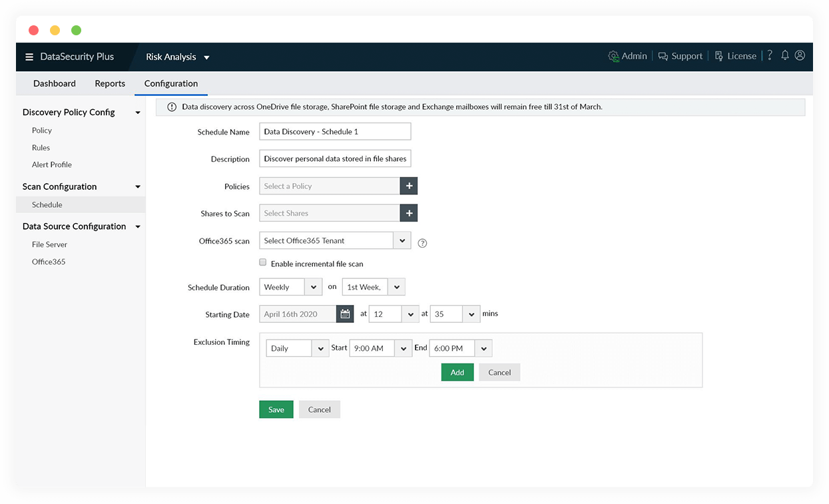829x504 pixels.
Task: Click the Starting Date field April 16th 2020
Action: point(298,314)
